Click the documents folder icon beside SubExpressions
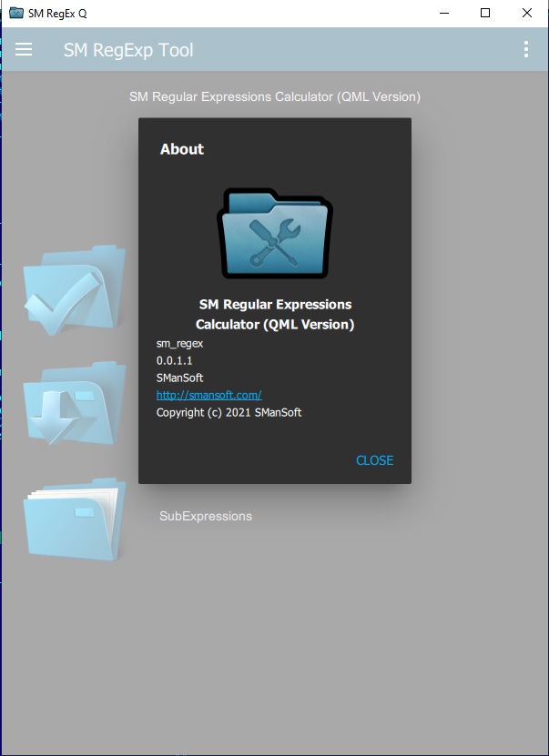Image resolution: width=549 pixels, height=756 pixels. click(75, 519)
